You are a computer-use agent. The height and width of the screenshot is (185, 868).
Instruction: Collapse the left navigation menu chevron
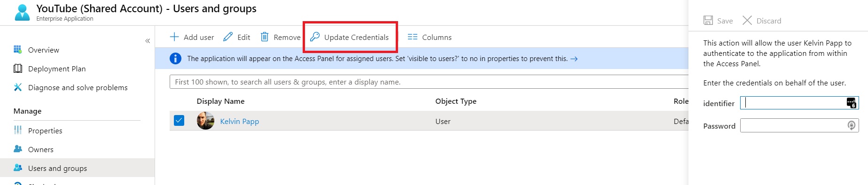(148, 41)
